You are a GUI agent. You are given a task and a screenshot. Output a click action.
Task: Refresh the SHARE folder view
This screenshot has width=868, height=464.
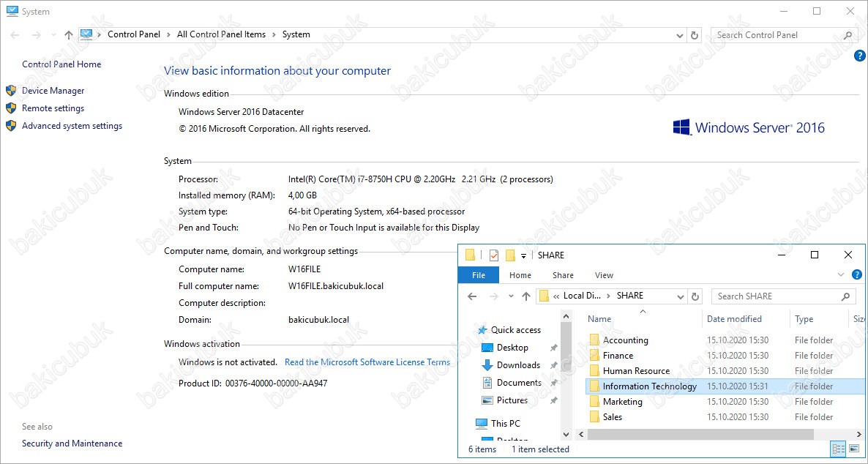click(695, 296)
